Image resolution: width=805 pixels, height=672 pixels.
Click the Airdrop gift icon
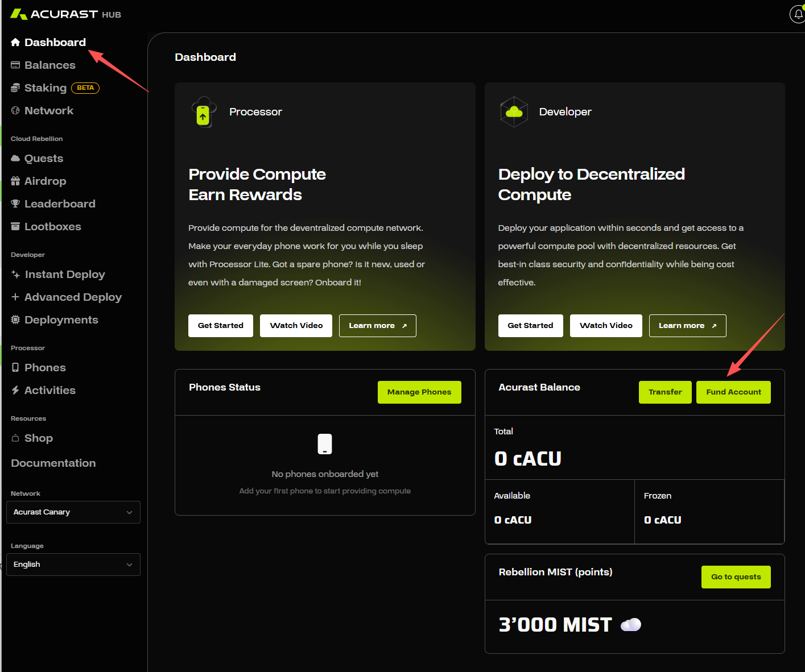pyautogui.click(x=15, y=181)
